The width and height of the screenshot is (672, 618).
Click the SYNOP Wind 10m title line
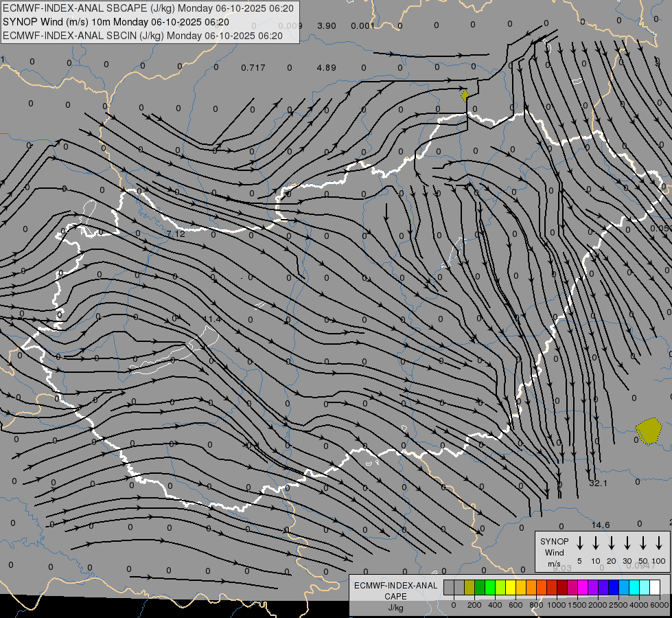(116, 22)
